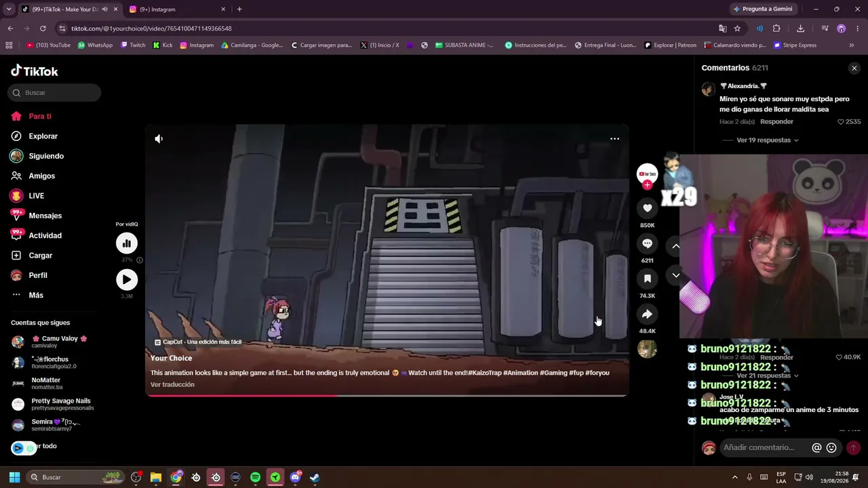Mute the TikTok tab's audio indicator
The width and height of the screenshot is (868, 488).
(104, 9)
